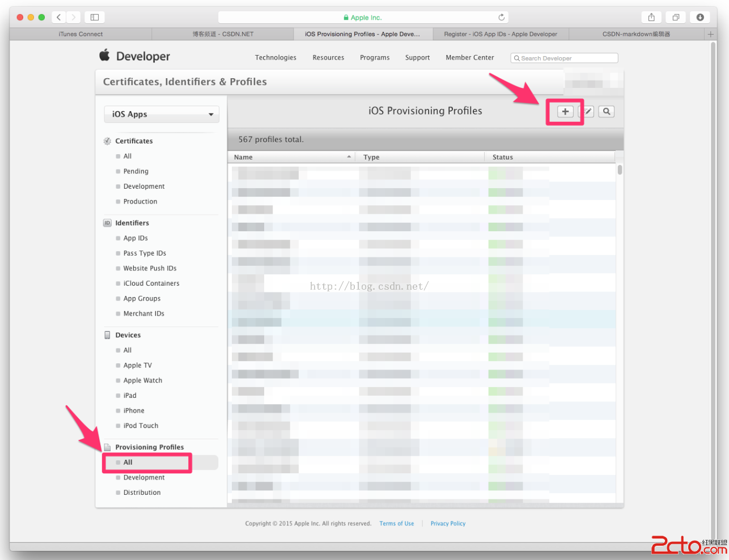Toggle the Safari sidebar button
729x560 pixels.
tap(95, 18)
